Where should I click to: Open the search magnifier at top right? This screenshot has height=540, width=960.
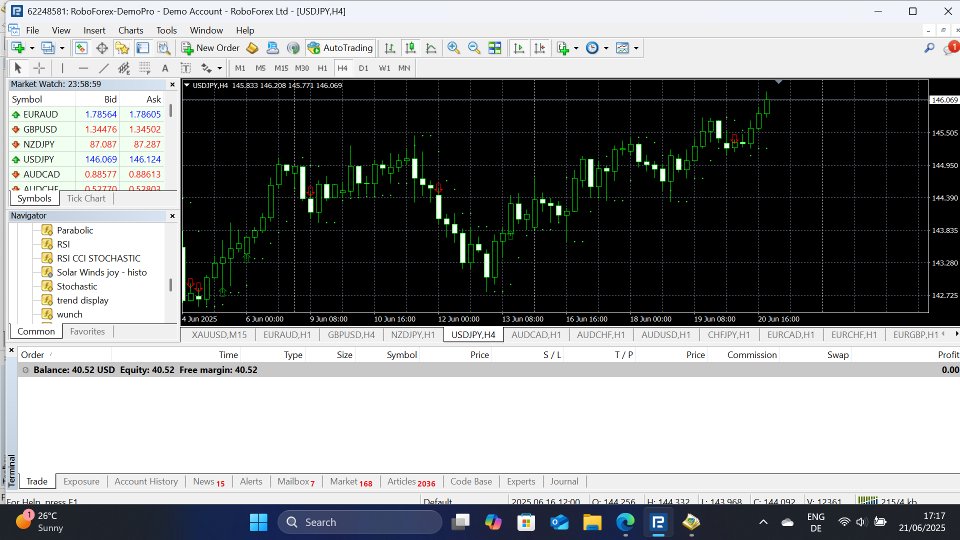coord(929,48)
